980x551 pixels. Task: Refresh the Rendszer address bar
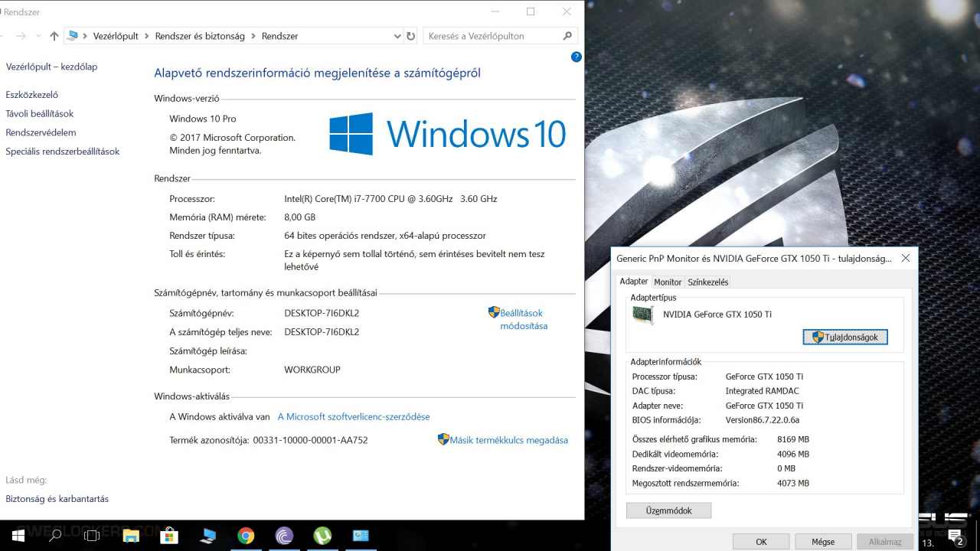(411, 36)
